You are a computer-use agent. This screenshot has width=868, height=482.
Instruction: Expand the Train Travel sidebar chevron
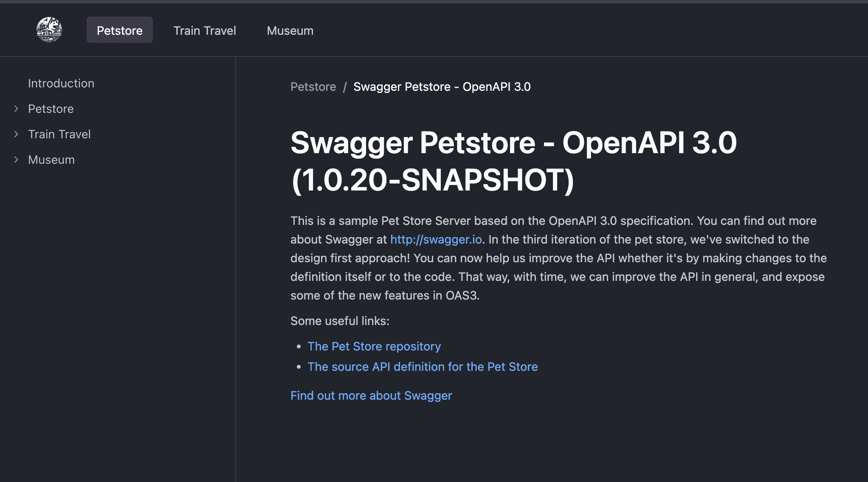pos(16,134)
